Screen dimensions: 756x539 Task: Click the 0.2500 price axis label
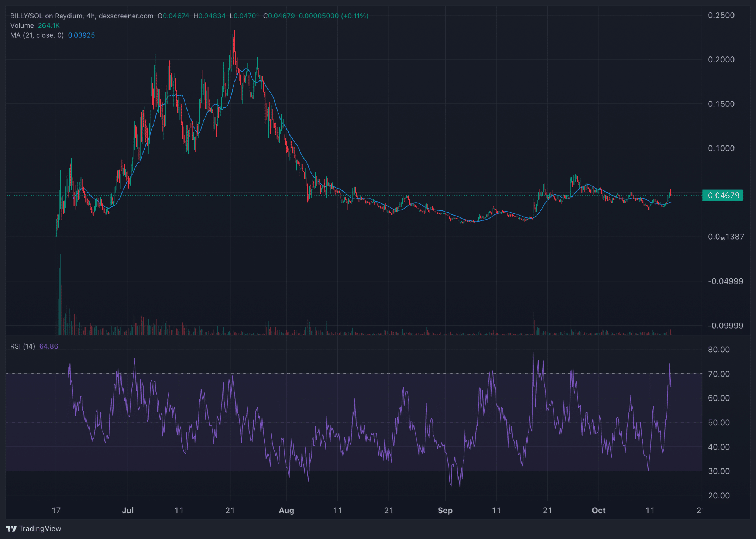[x=721, y=15]
